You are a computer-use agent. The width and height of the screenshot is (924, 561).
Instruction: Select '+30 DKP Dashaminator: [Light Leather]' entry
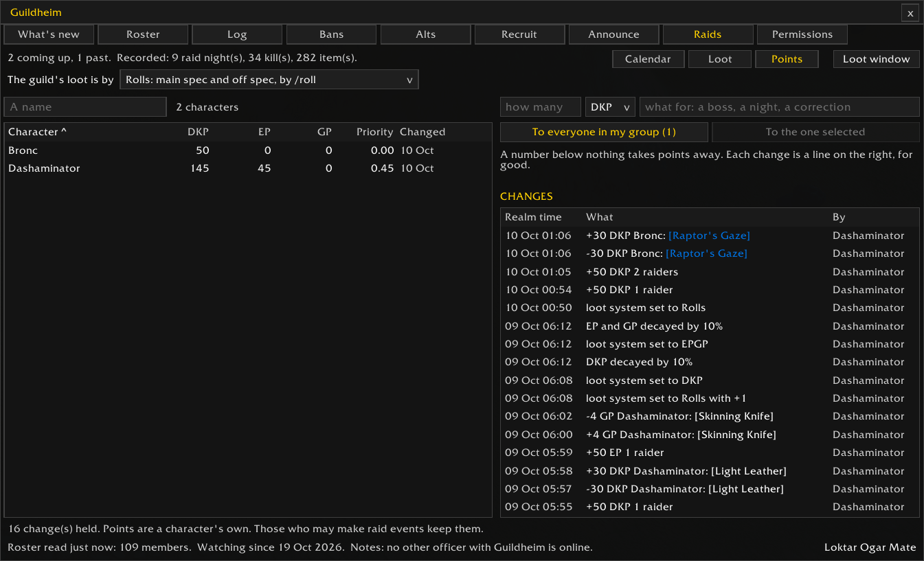[x=710, y=471]
